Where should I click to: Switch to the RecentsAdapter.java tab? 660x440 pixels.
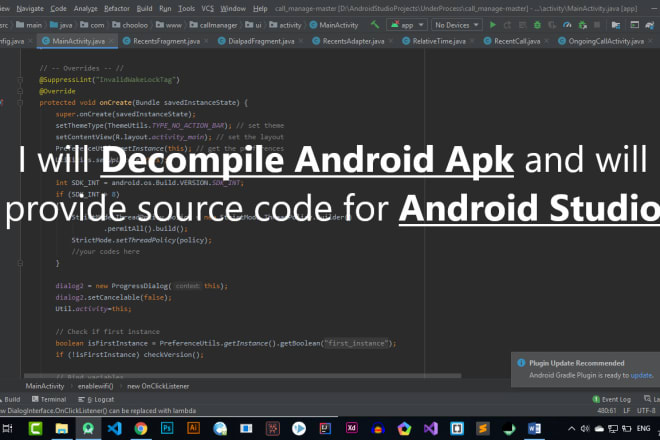[x=353, y=41]
